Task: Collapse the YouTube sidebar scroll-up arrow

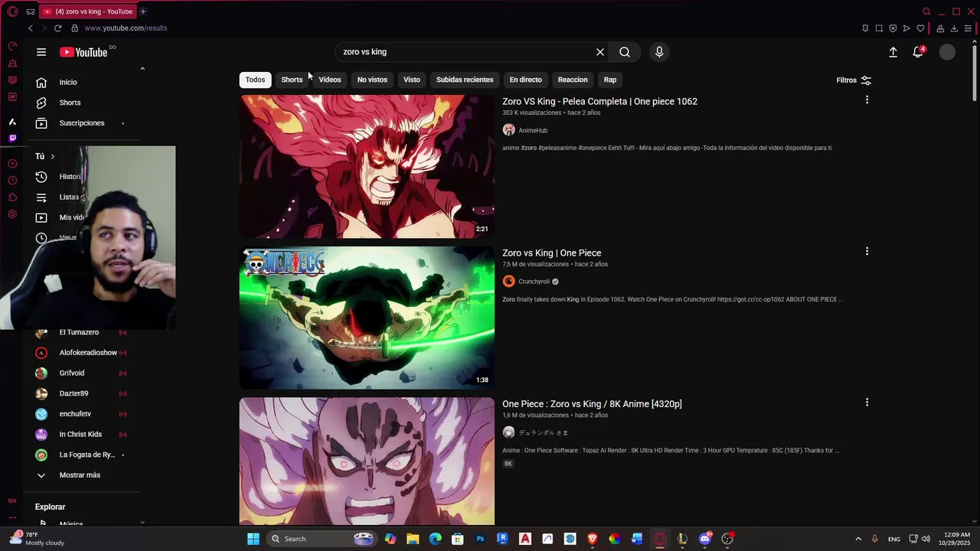Action: click(142, 69)
